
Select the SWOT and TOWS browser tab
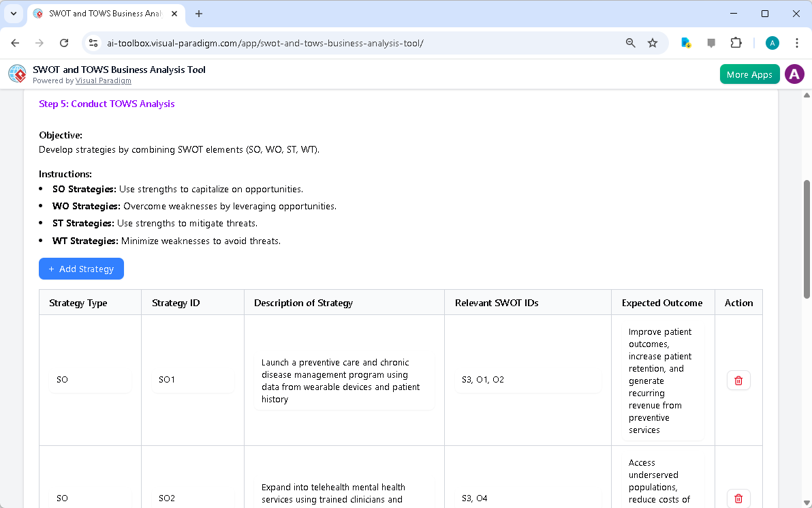pyautogui.click(x=102, y=14)
